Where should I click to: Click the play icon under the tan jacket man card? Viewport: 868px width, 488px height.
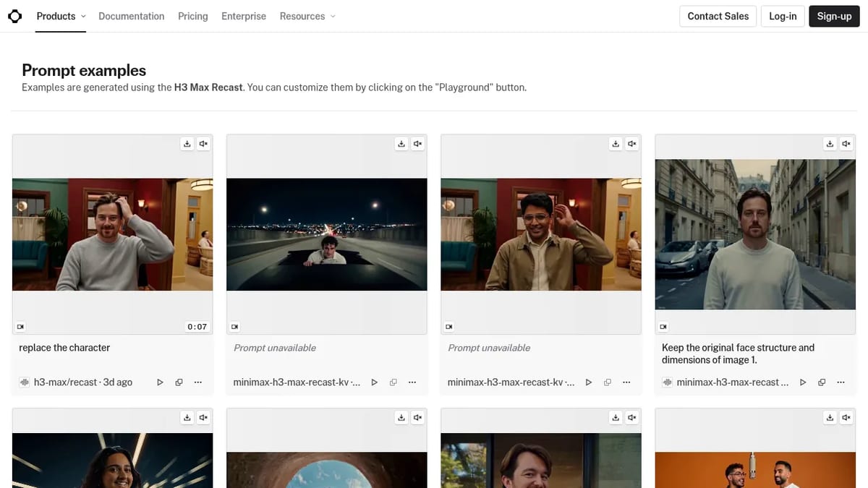click(x=589, y=382)
